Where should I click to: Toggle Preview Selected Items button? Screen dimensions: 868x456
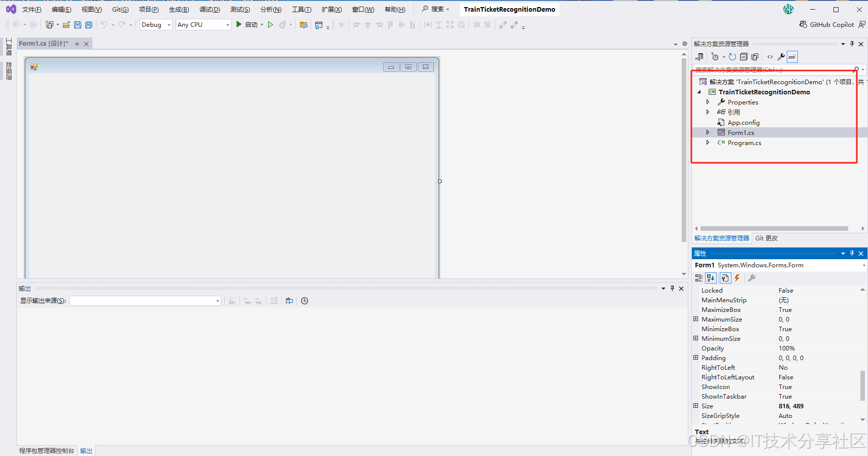click(x=792, y=57)
